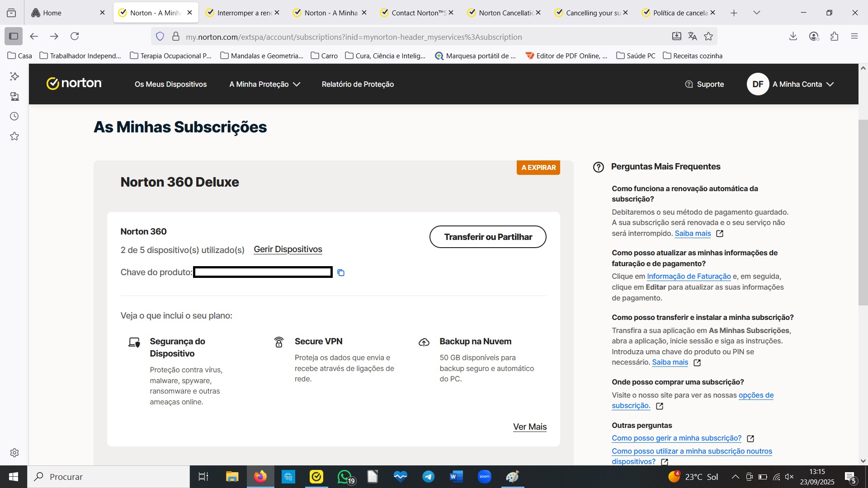This screenshot has height=488, width=868.
Task: Open the list all tabs chevron
Action: click(757, 13)
